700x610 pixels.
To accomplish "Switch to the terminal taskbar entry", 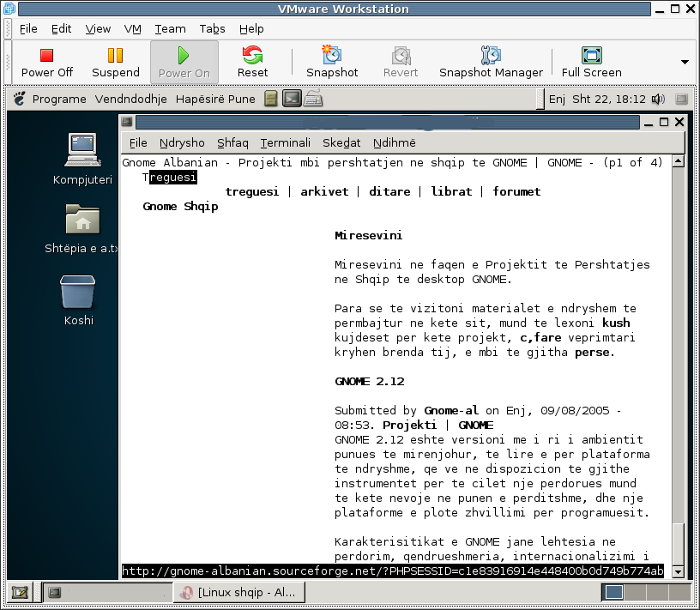I will 106,593.
